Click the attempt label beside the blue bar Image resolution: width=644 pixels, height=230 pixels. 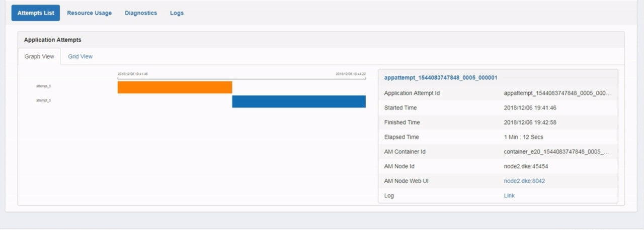(43, 100)
